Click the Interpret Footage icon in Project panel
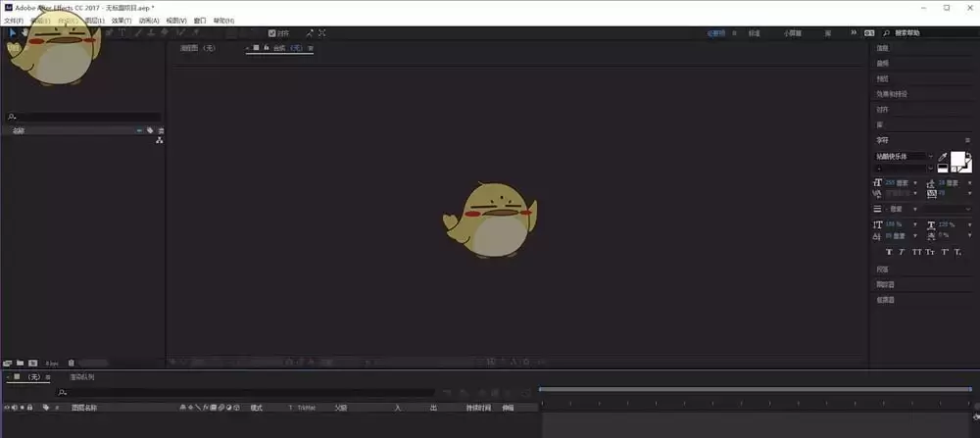This screenshot has width=980, height=438. click(8, 363)
